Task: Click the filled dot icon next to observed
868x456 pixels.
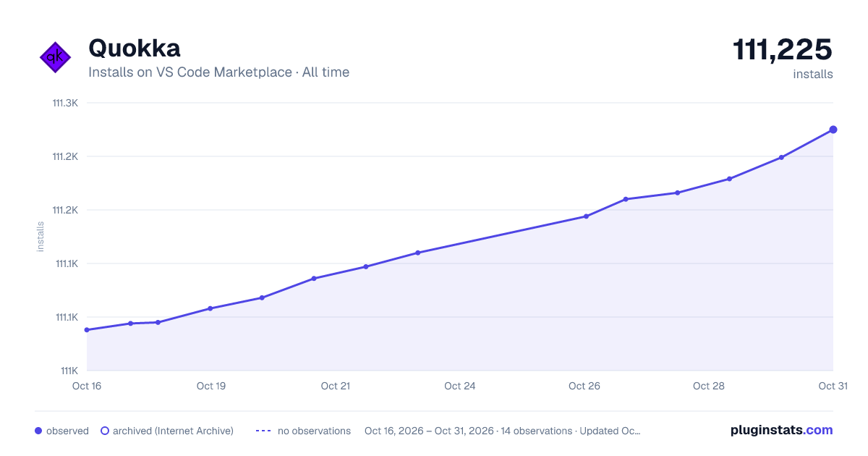Action: coord(38,431)
